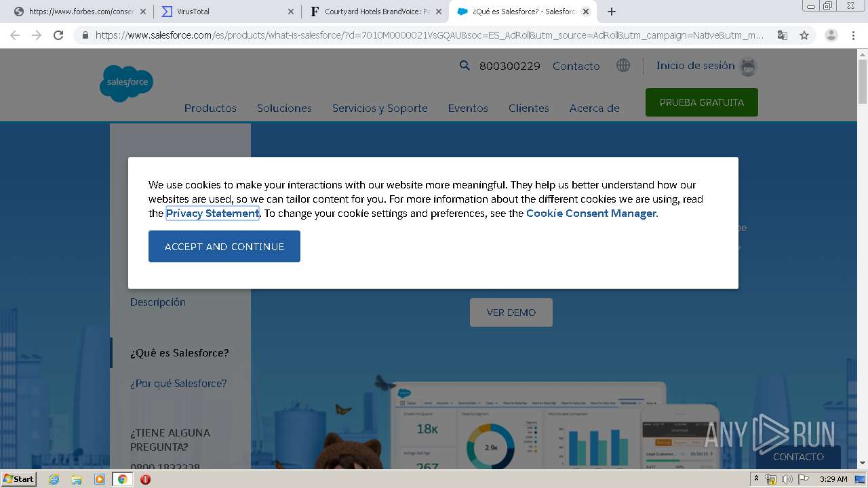
Task: Click the phone number 800300229
Action: click(510, 66)
